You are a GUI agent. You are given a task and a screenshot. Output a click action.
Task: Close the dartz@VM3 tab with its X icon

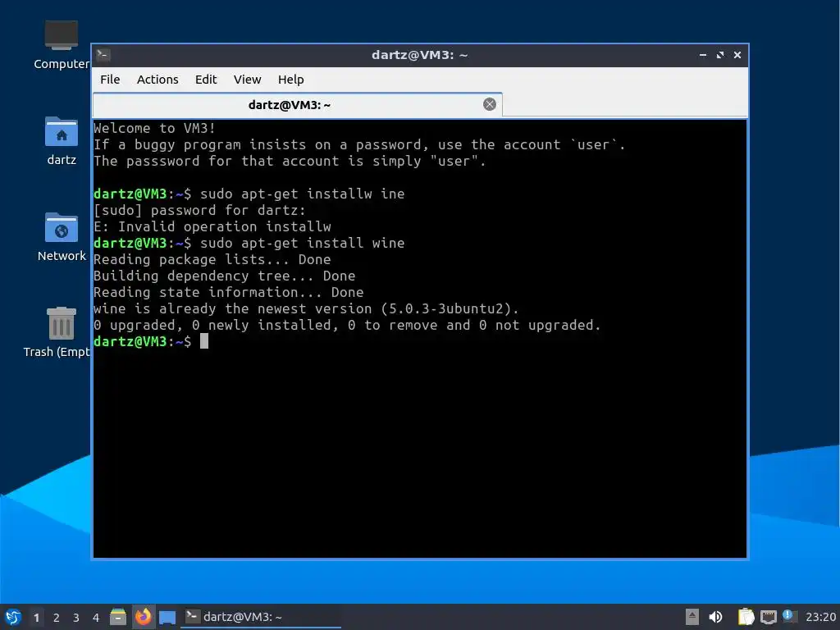[x=489, y=104]
